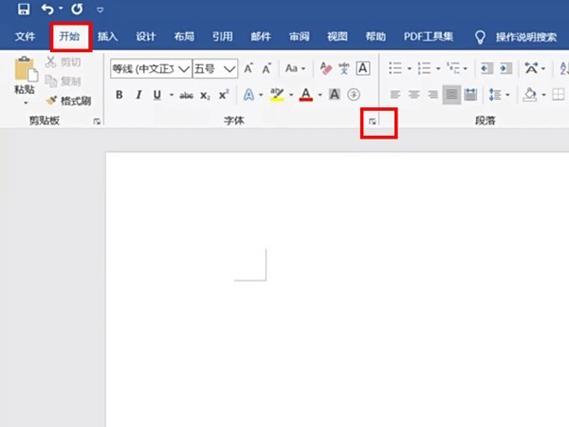This screenshot has height=427, width=569.
Task: Open the 剪贴板 dialog launcher
Action: coord(97,122)
